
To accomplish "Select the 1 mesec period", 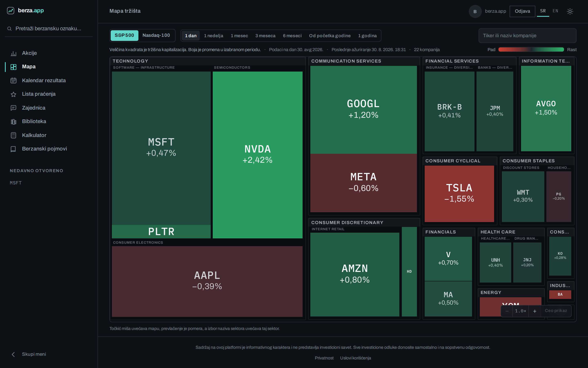I will pos(239,36).
